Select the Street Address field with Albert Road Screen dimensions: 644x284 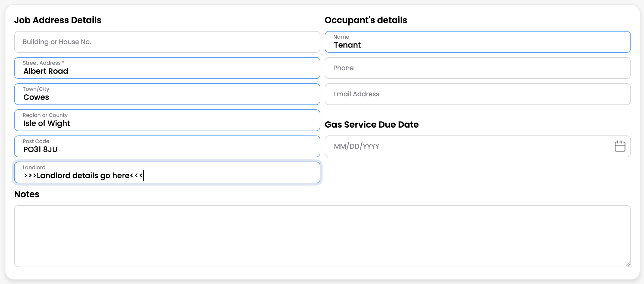(x=167, y=68)
